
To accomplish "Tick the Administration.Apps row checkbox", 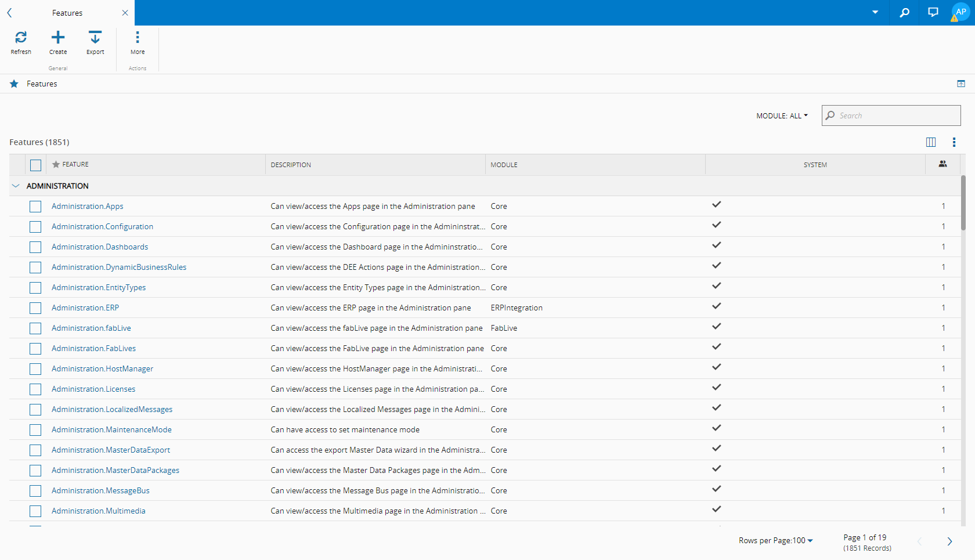I will point(35,207).
